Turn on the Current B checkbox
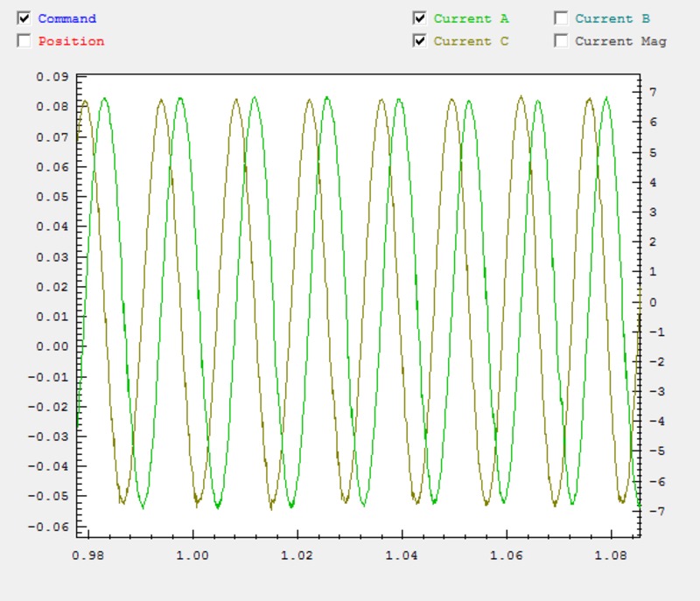Screen dimensions: 700x601 561,18
